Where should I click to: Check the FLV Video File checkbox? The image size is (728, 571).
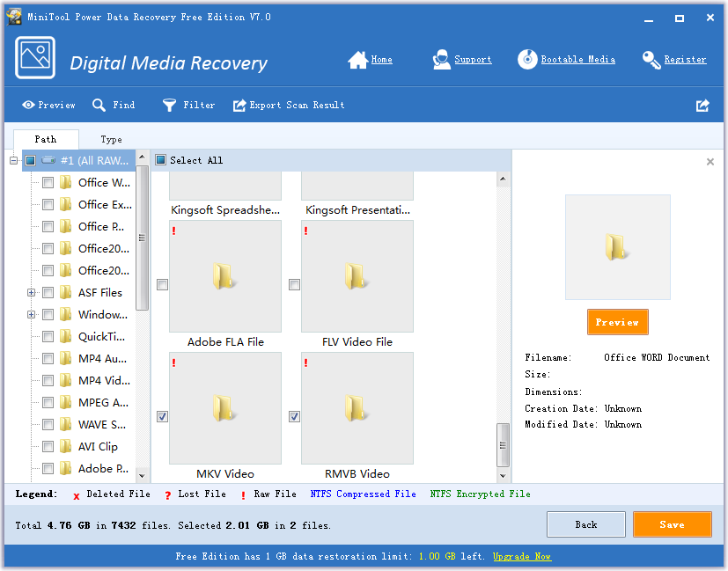tap(294, 284)
